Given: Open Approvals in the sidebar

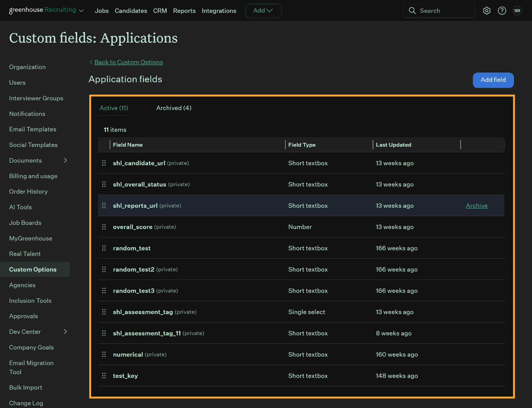Looking at the screenshot, I should (x=24, y=316).
